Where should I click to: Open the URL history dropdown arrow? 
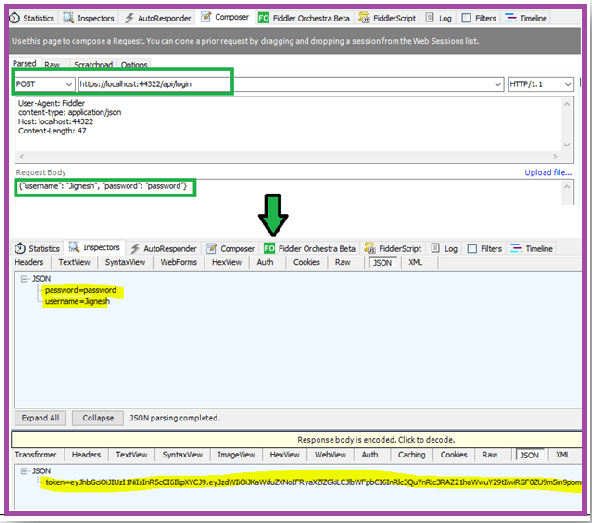(x=498, y=84)
